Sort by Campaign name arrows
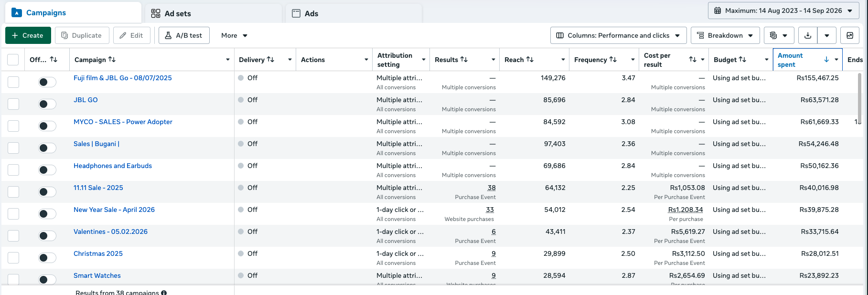The image size is (868, 295). [x=112, y=60]
